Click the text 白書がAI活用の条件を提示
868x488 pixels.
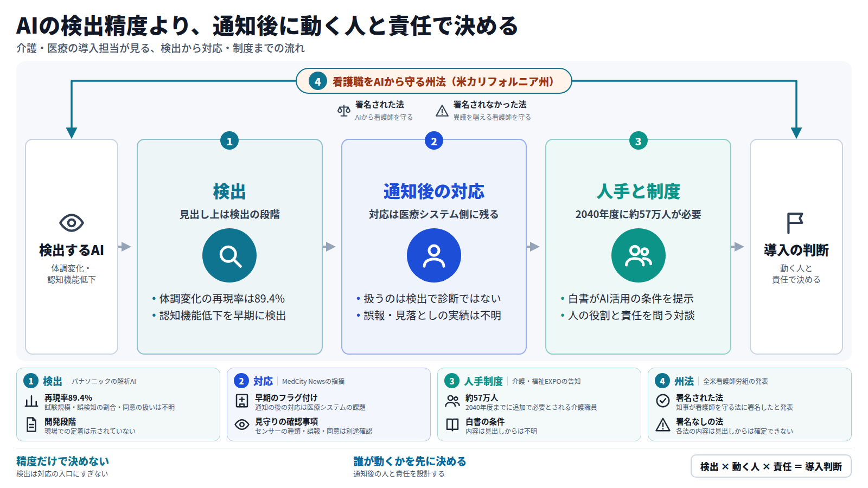point(631,299)
